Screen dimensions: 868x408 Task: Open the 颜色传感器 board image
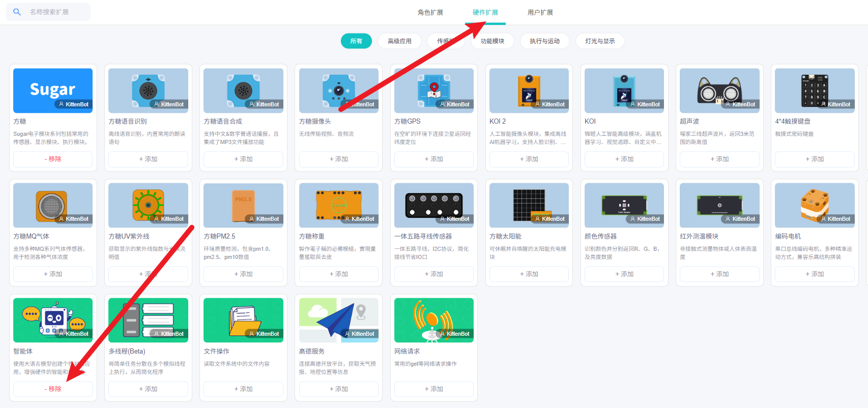coord(624,206)
